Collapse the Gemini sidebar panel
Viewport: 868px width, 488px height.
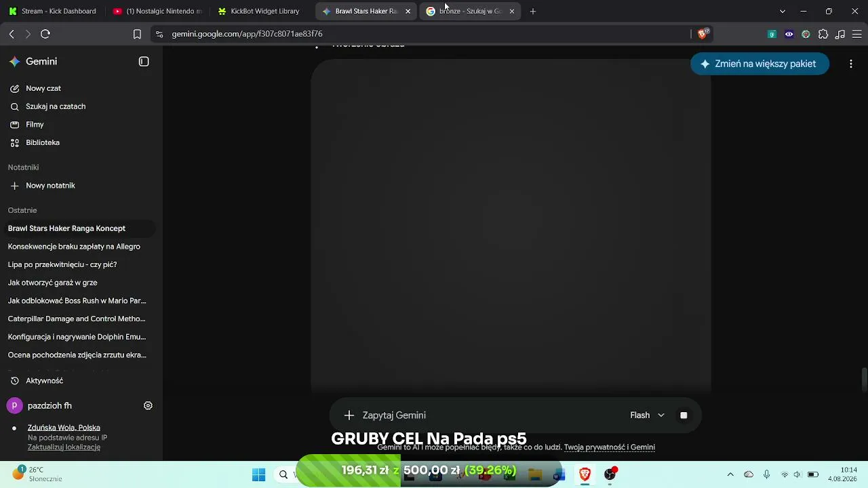[x=144, y=62]
